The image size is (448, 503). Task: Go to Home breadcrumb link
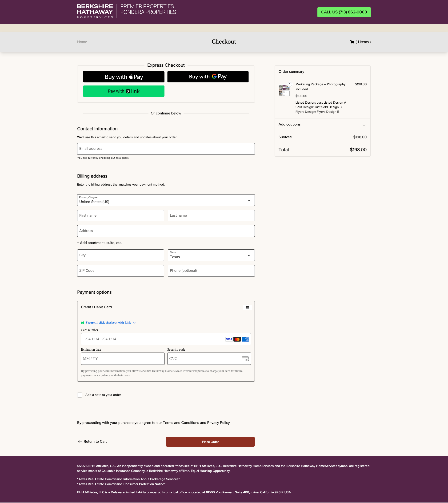point(82,42)
